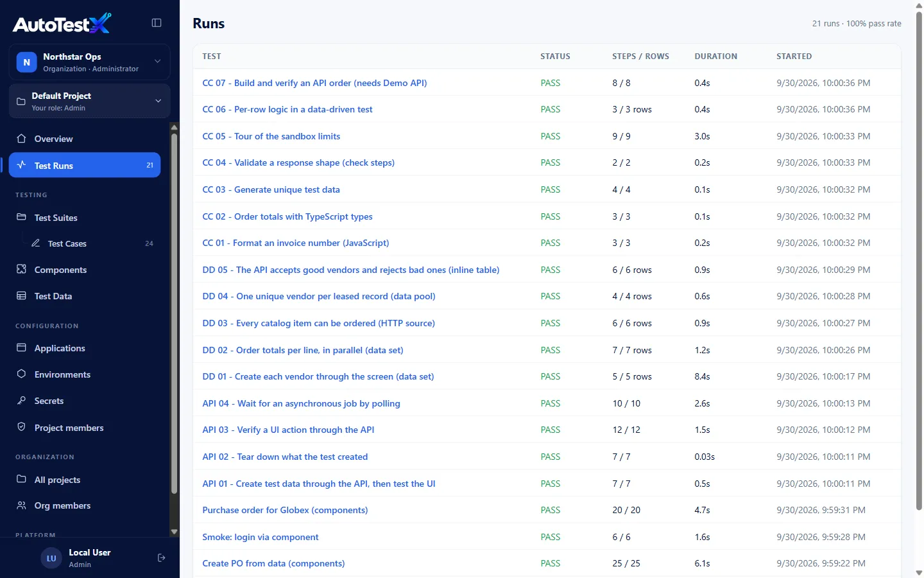
Task: Open Purchase order for Globex run
Action: coord(285,510)
